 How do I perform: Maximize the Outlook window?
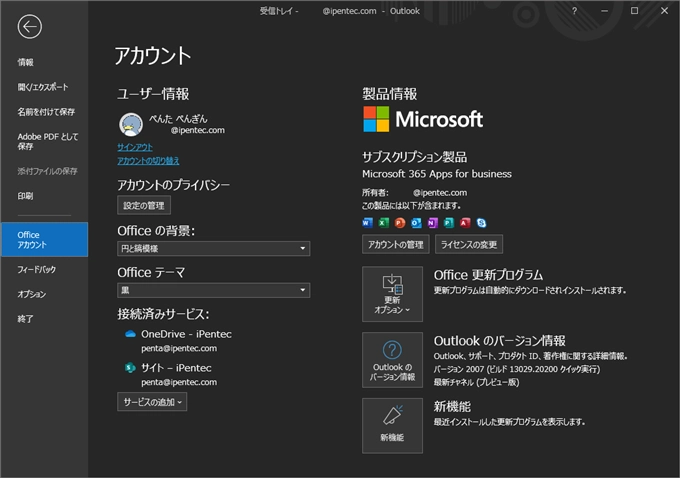[634, 11]
